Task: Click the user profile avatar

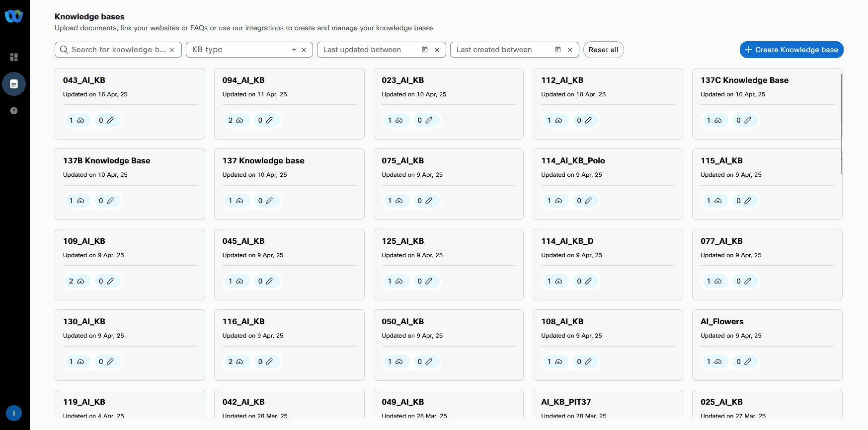Action: [x=14, y=413]
